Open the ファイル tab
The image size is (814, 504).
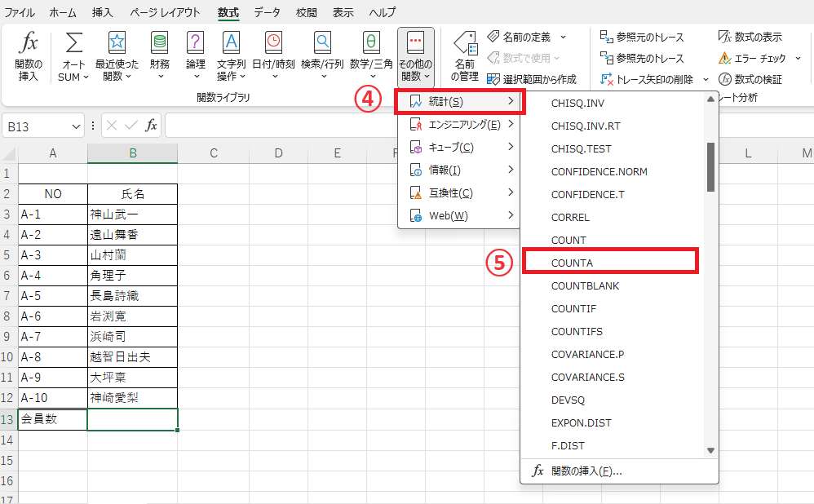pyautogui.click(x=20, y=12)
